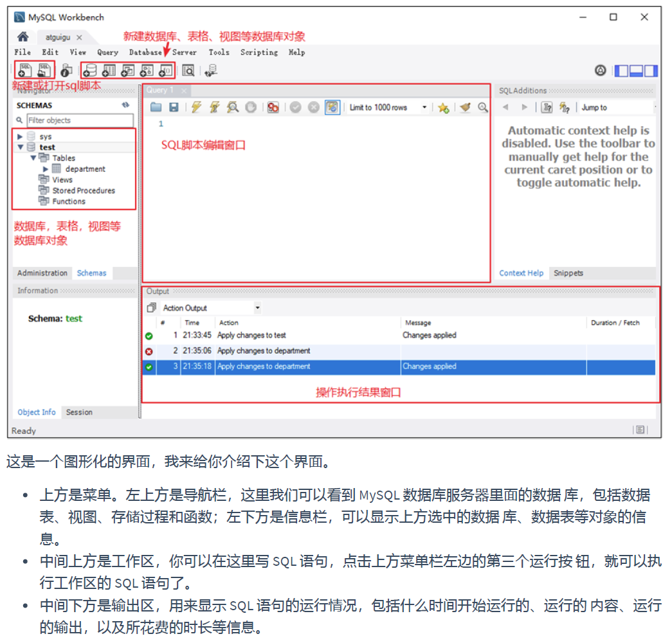The width and height of the screenshot is (672, 643).
Task: Select the Object Info tab
Action: point(37,412)
